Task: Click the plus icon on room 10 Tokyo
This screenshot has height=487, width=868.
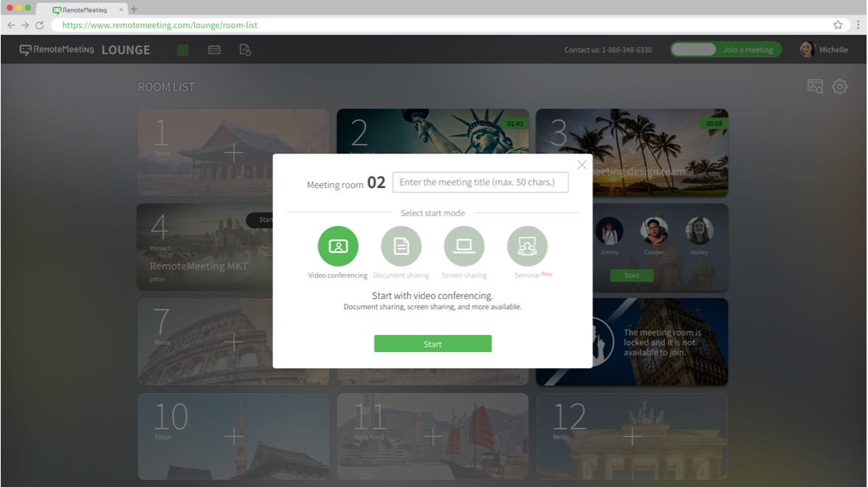Action: (233, 436)
